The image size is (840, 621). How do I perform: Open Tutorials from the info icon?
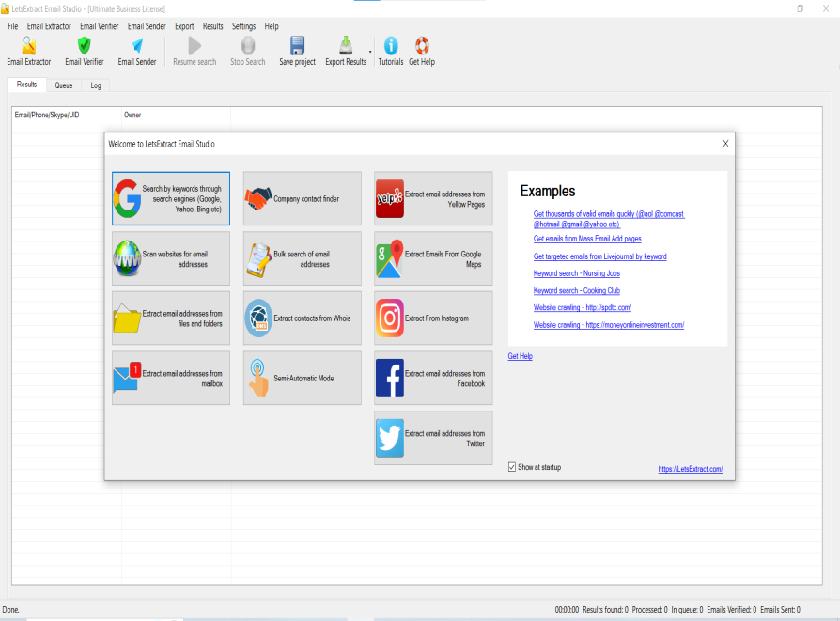(x=391, y=52)
